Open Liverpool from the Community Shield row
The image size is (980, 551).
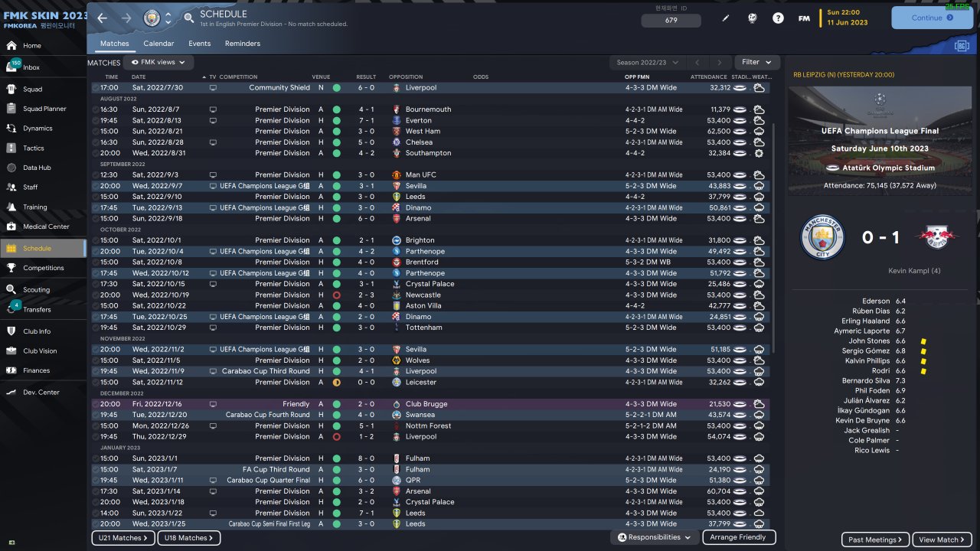pos(421,88)
